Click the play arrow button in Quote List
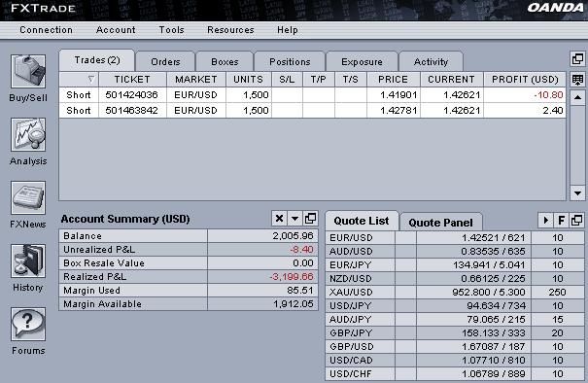Viewport: 588px width, 383px height. [x=545, y=221]
